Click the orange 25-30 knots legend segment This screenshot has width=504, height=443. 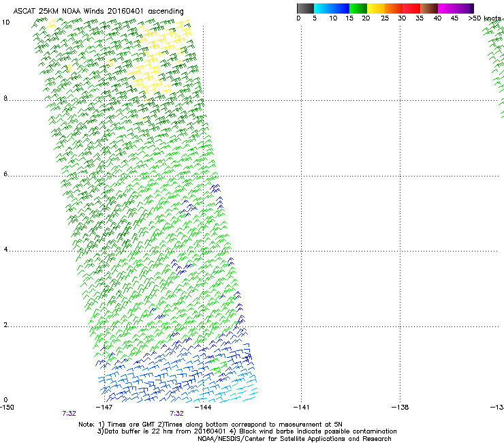(x=394, y=8)
